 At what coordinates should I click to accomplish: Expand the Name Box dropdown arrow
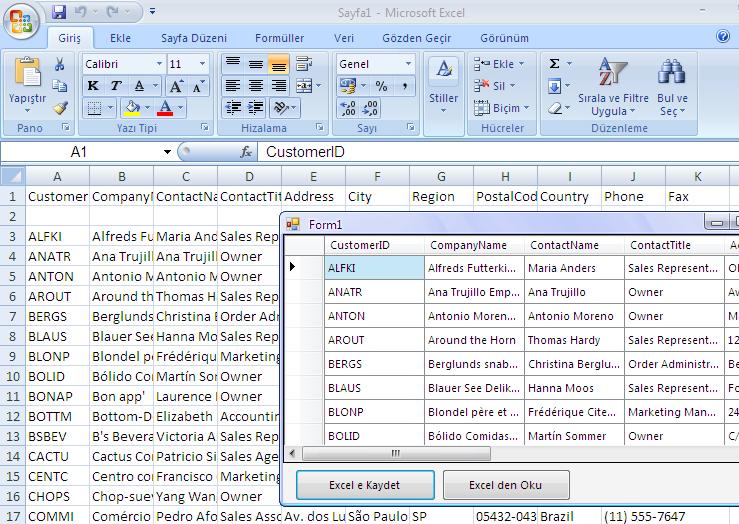[167, 152]
